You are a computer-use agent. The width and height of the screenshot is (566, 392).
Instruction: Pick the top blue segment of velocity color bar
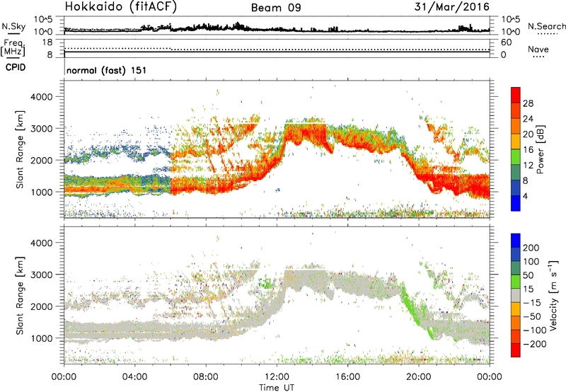[516, 241]
